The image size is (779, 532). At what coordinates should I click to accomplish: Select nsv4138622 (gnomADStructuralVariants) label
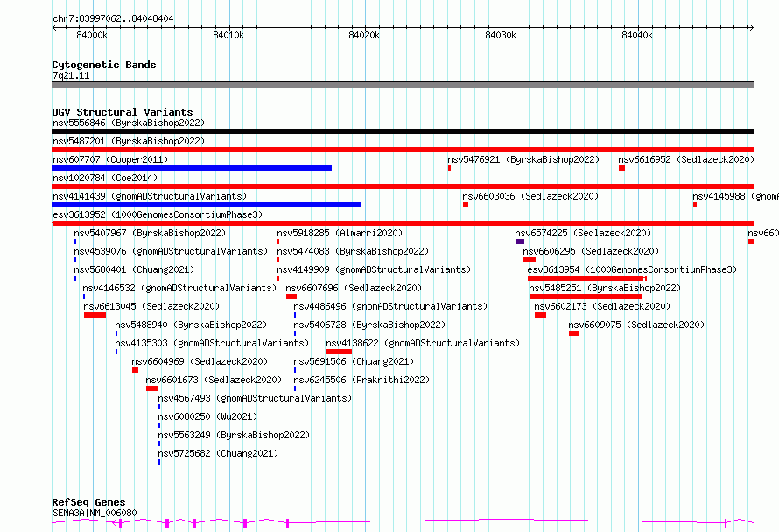pos(423,343)
